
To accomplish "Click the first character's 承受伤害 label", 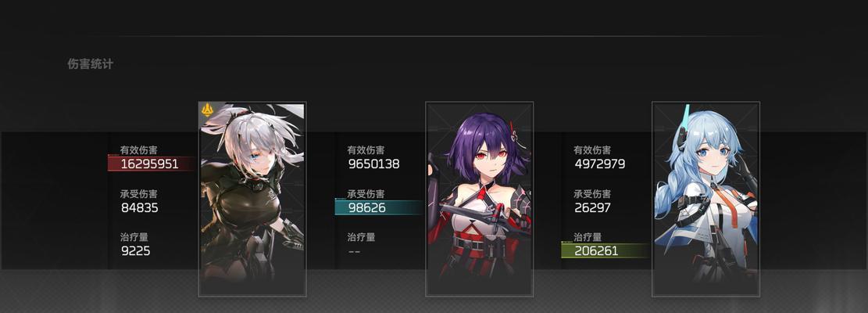I will [139, 194].
